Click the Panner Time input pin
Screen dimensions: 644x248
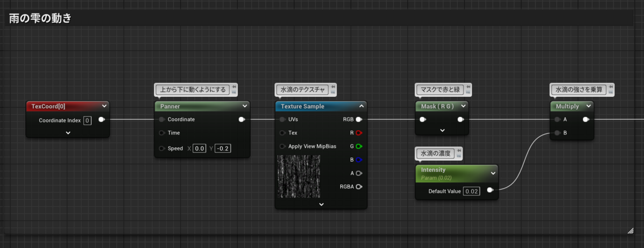point(162,133)
